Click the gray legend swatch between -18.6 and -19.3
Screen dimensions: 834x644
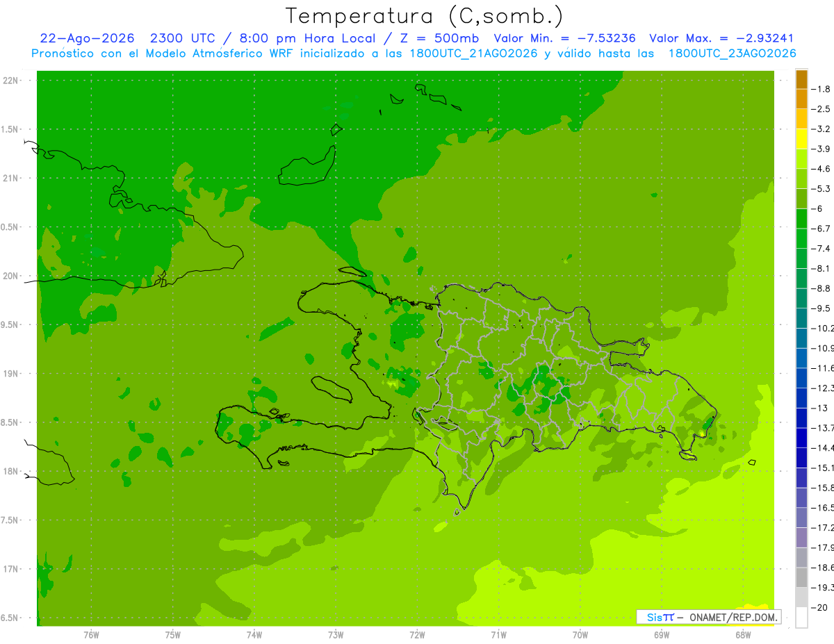click(x=801, y=577)
